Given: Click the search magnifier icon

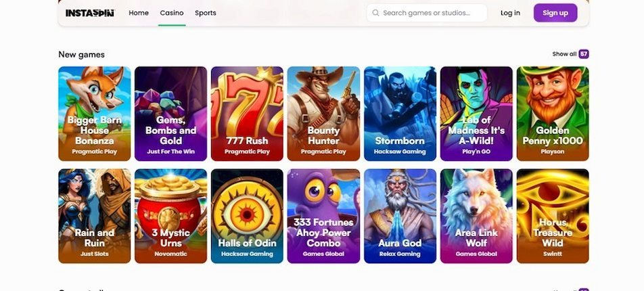Looking at the screenshot, I should tap(375, 13).
